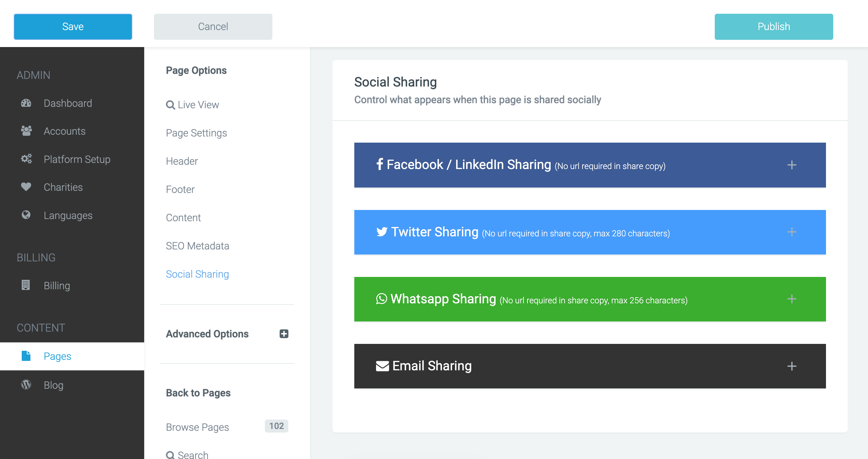The height and width of the screenshot is (459, 868).
Task: Click the Dashboard gauge icon
Action: coord(26,103)
